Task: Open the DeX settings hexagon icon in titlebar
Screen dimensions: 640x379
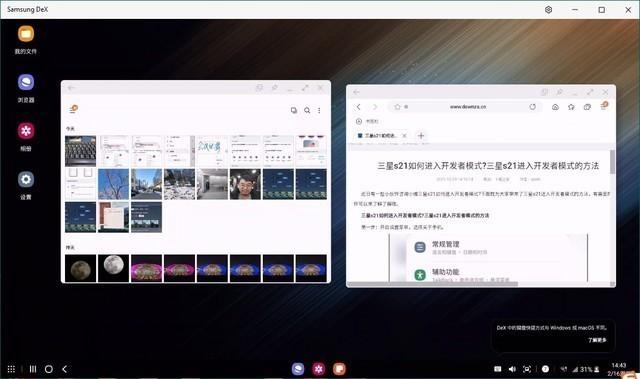Action: tap(549, 9)
